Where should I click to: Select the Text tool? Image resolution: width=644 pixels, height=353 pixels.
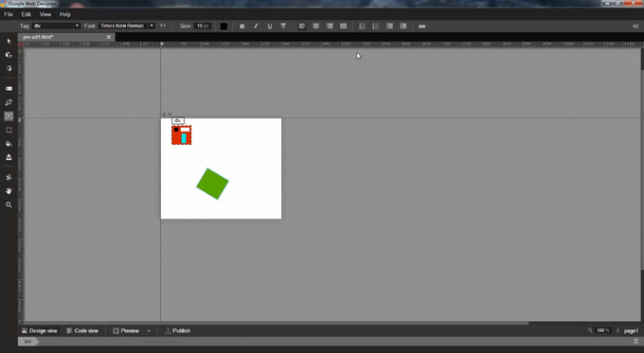coord(9,116)
